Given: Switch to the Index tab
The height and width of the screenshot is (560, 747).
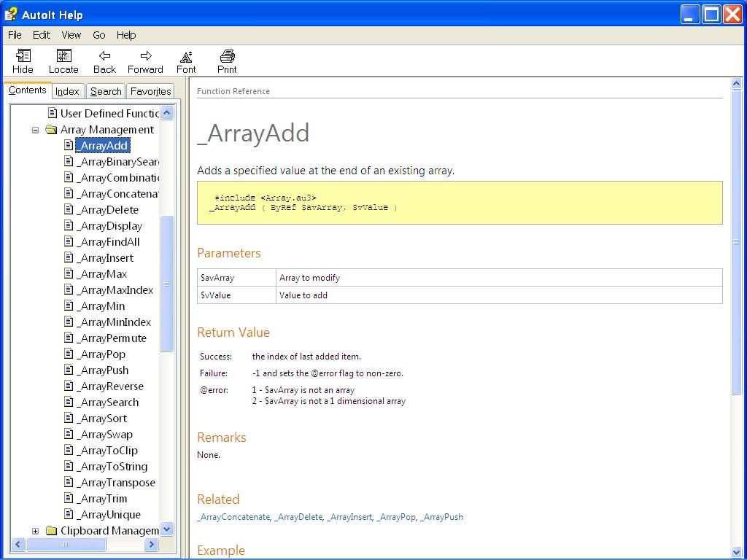Looking at the screenshot, I should [67, 91].
